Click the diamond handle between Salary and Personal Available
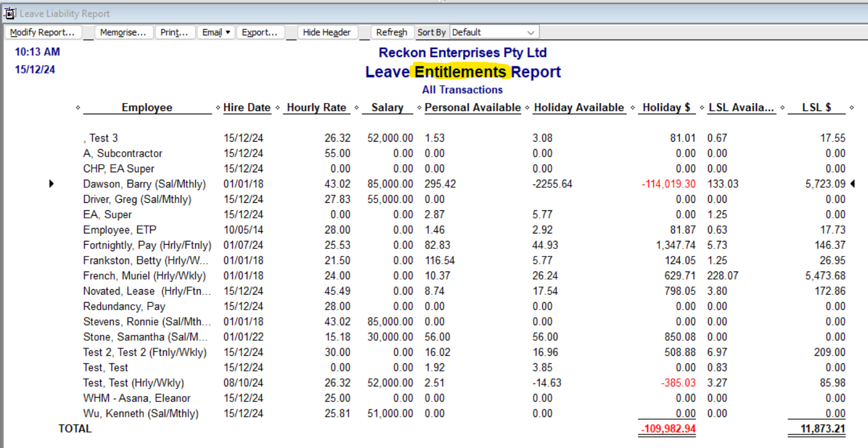 (419, 108)
